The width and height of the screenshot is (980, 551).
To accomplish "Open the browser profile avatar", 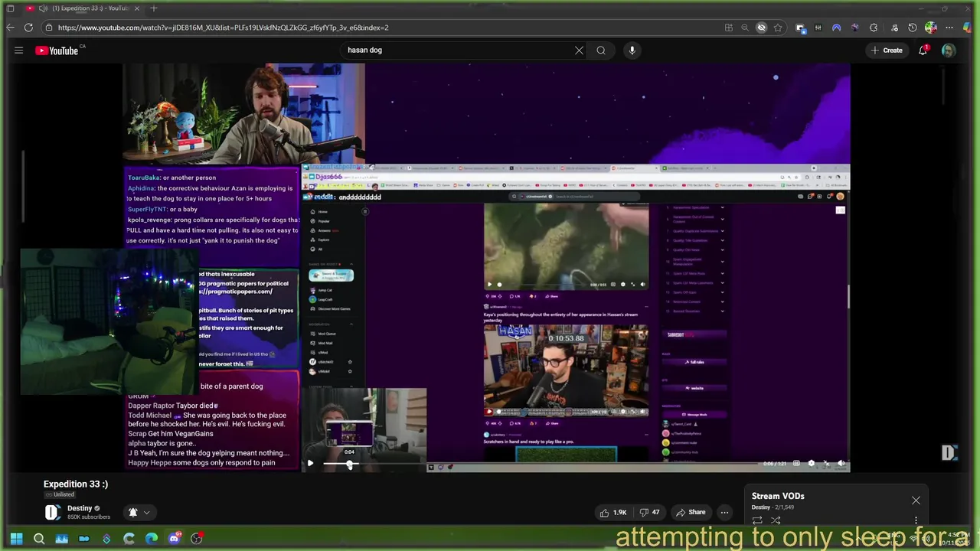I will (x=930, y=28).
